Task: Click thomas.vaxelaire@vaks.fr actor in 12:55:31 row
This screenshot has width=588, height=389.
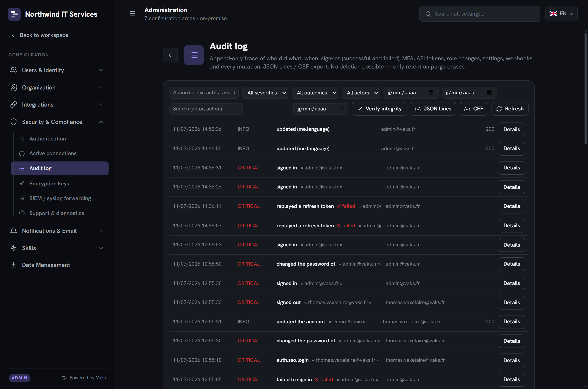Action: (x=411, y=322)
